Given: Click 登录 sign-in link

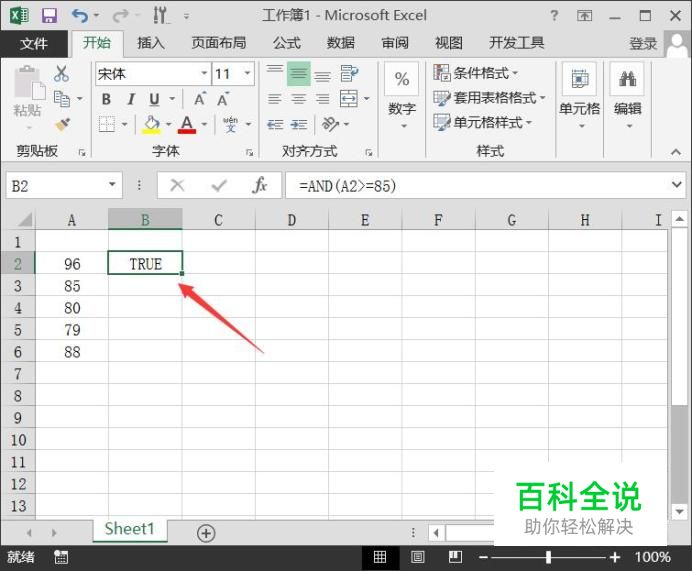Looking at the screenshot, I should click(643, 44).
